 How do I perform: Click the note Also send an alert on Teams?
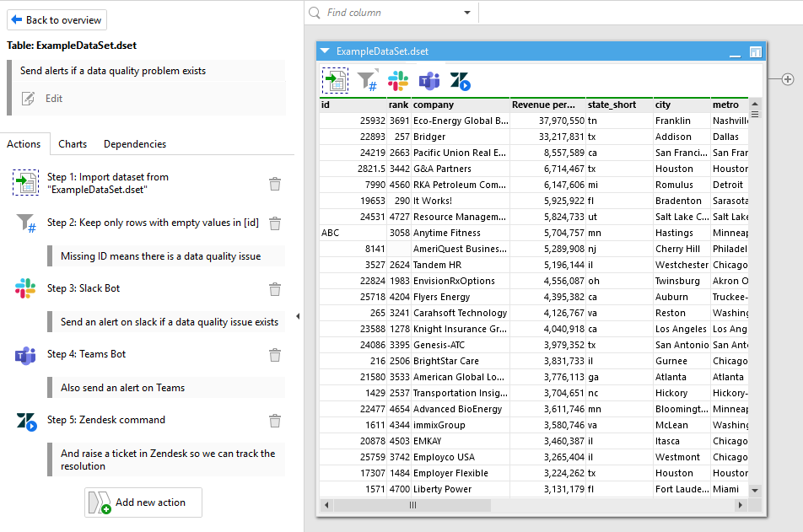coord(166,388)
